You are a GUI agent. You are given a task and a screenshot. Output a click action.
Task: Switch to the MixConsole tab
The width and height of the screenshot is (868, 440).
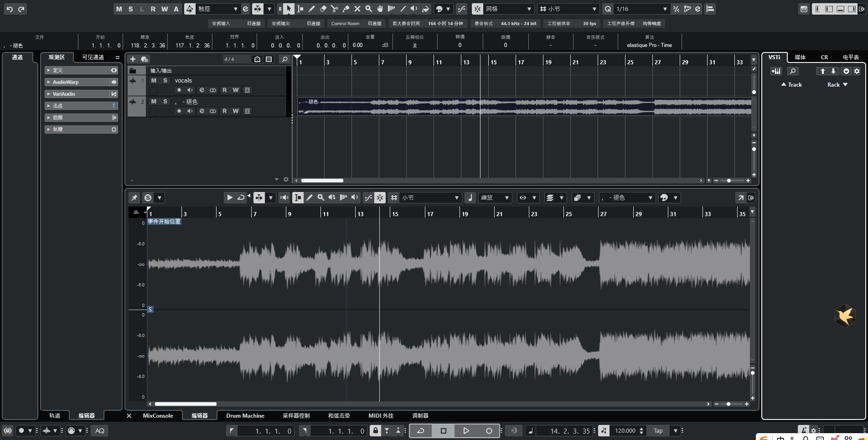(158, 416)
